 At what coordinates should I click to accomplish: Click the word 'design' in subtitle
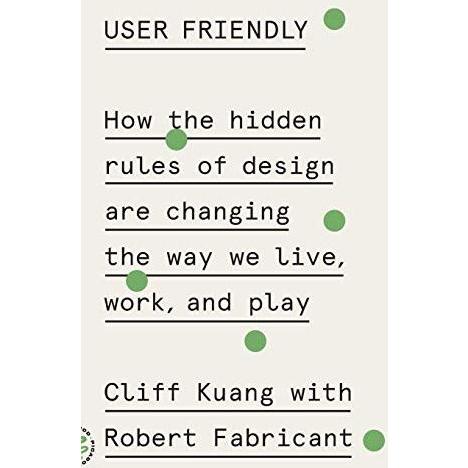(288, 167)
